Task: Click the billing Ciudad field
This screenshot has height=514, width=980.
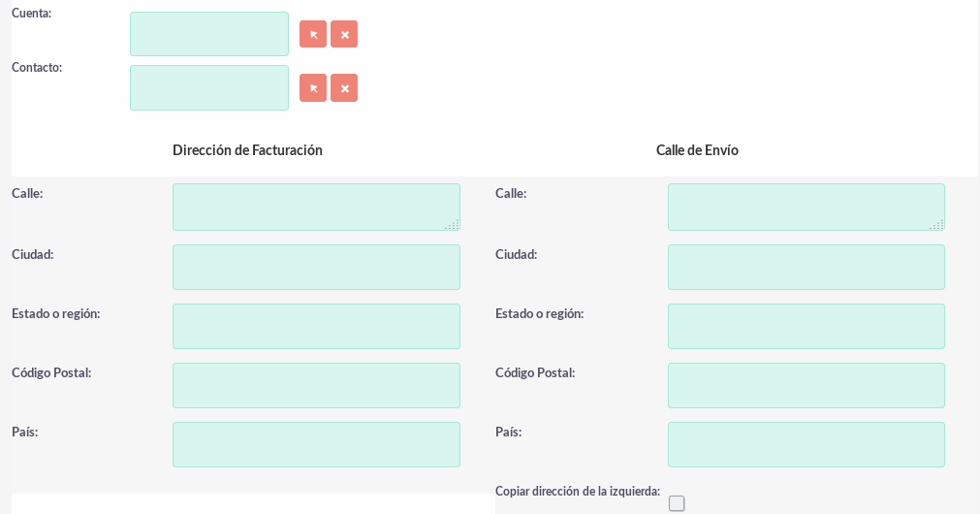Action: point(316,267)
